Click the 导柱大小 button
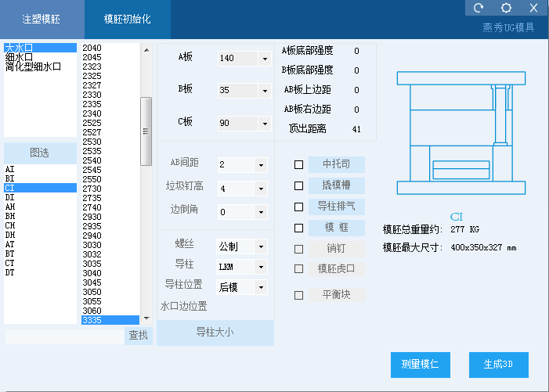The height and width of the screenshot is (392, 549). click(215, 333)
